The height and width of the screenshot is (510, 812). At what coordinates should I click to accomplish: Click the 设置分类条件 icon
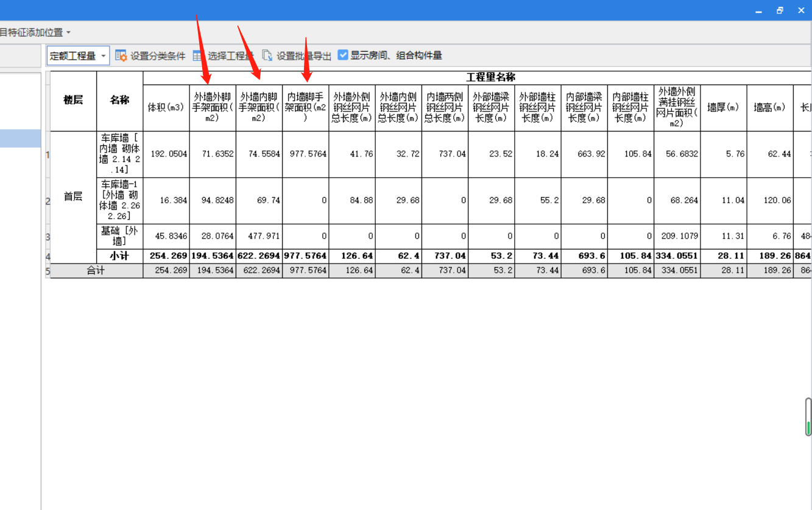click(x=121, y=55)
